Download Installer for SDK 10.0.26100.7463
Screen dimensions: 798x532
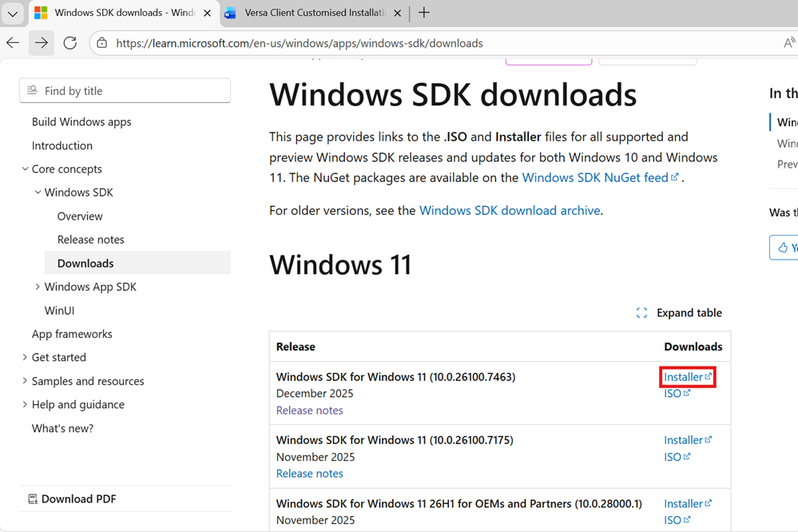[x=688, y=377]
